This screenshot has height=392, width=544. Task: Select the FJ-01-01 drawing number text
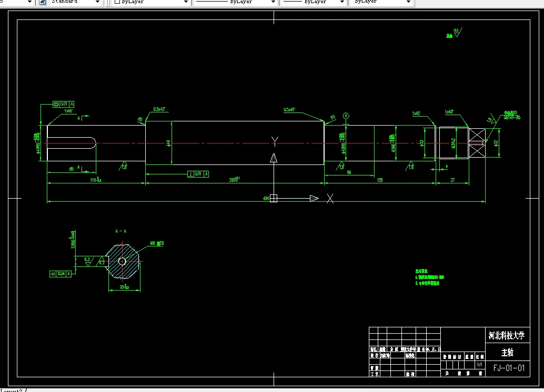point(509,368)
